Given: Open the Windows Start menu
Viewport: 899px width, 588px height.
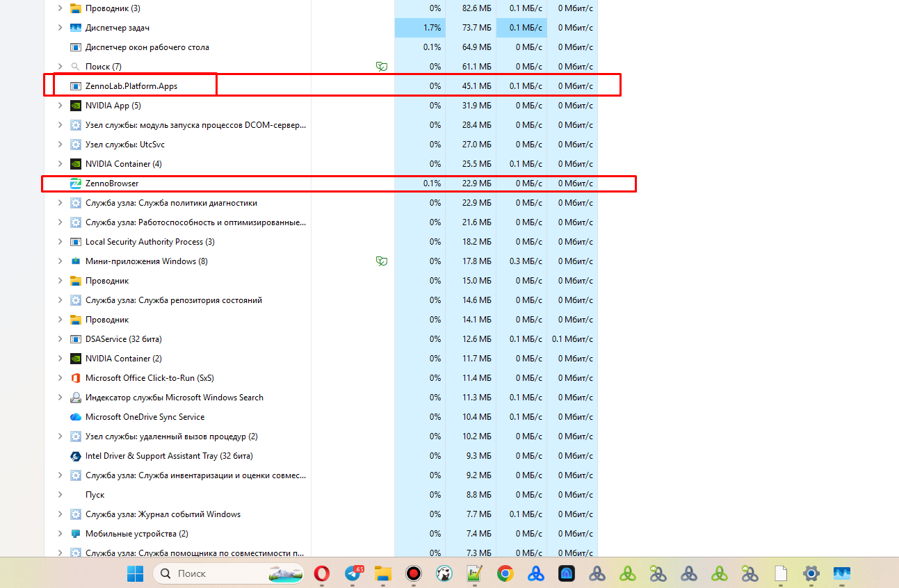Looking at the screenshot, I should pyautogui.click(x=135, y=573).
